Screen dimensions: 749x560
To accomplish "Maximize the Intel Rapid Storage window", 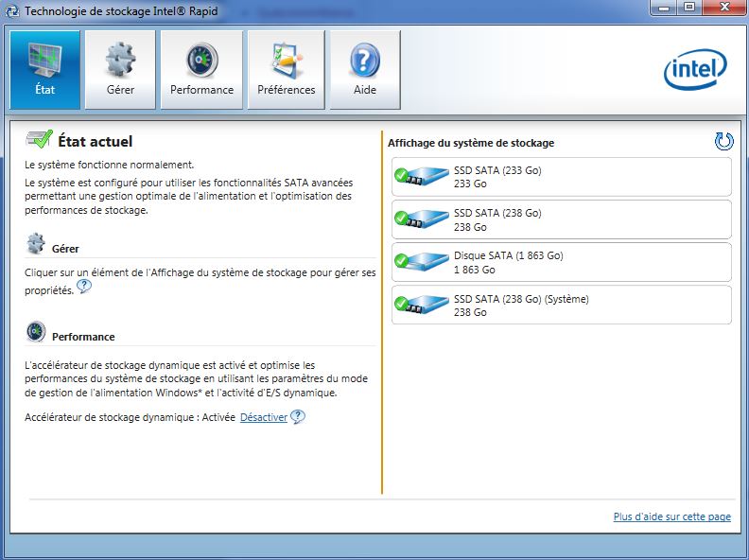I will point(689,8).
